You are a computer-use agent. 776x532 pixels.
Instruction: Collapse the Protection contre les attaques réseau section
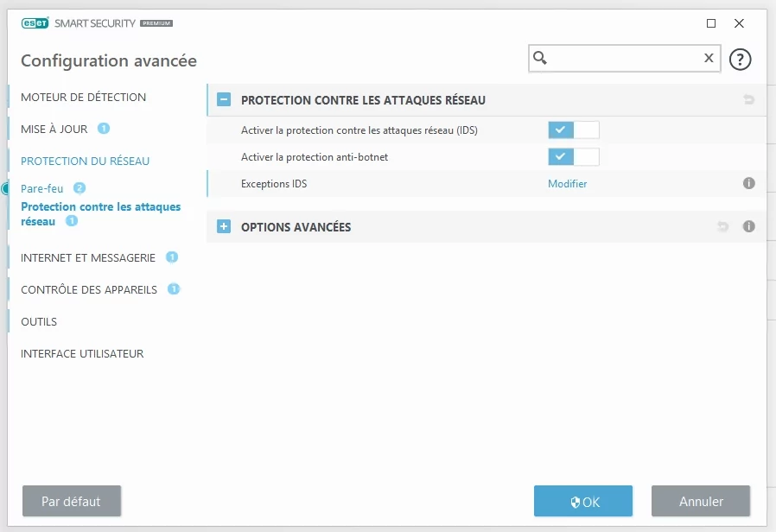(224, 100)
